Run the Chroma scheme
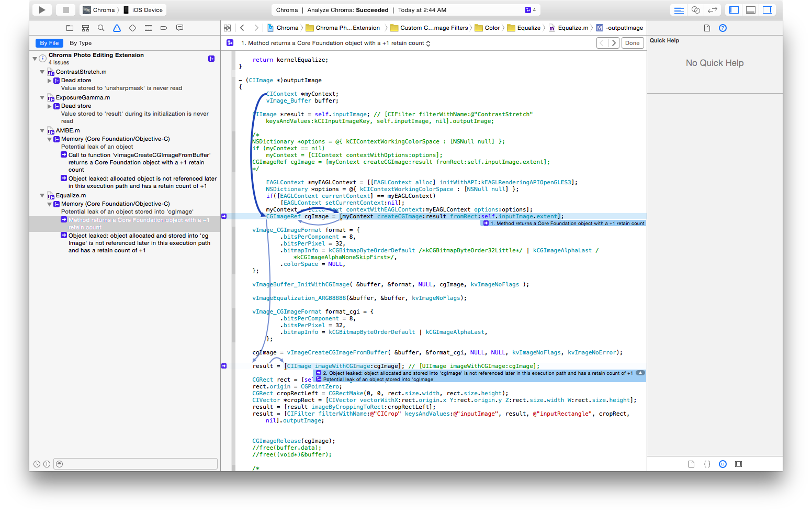This screenshot has height=513, width=812. 42,10
